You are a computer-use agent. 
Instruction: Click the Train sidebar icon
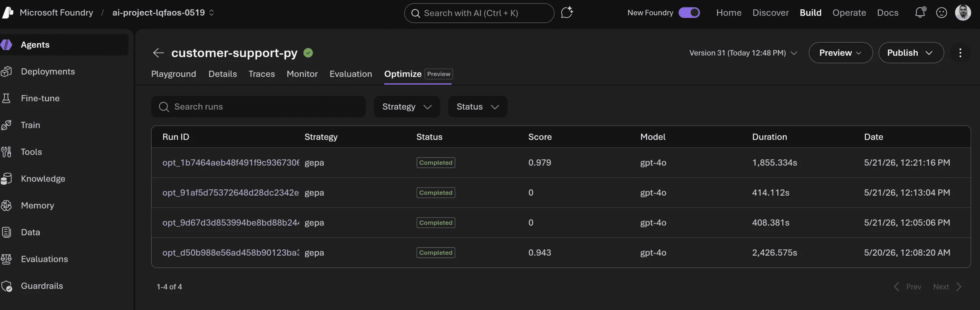pos(6,125)
